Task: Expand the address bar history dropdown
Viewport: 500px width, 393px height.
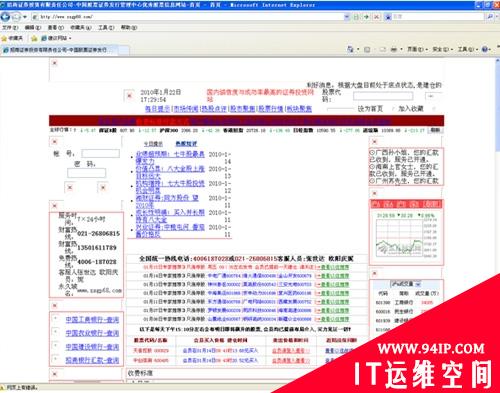Action: [x=347, y=17]
